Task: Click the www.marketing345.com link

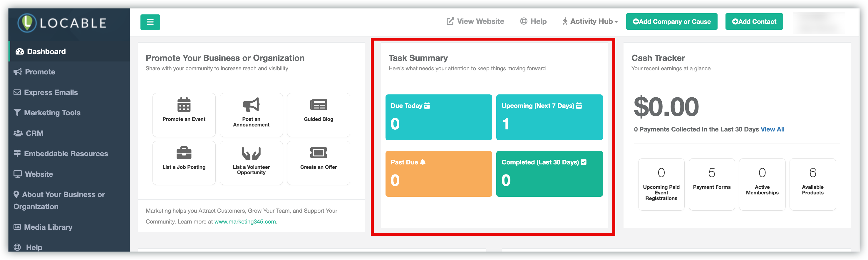Action: click(x=245, y=221)
